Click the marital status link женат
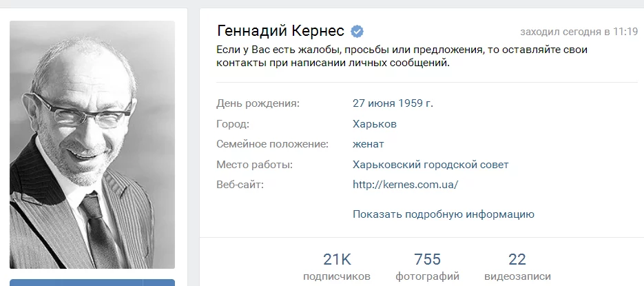644x286 pixels. coord(368,144)
